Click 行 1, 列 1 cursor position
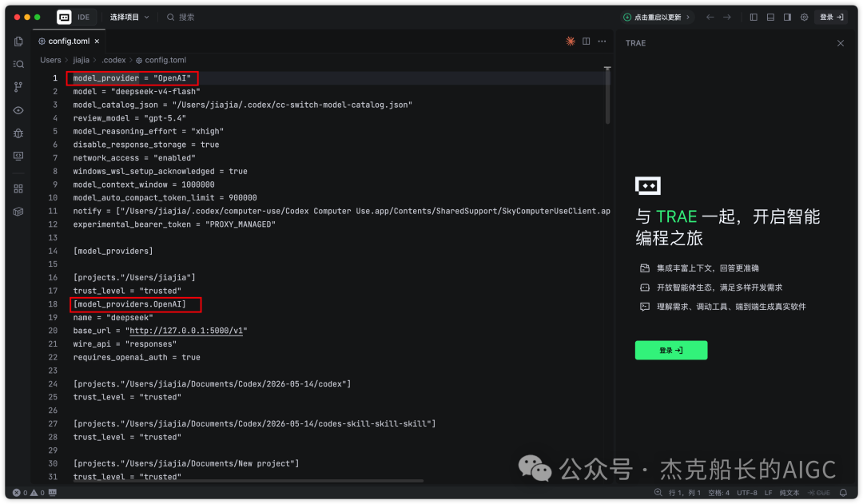 [685, 493]
